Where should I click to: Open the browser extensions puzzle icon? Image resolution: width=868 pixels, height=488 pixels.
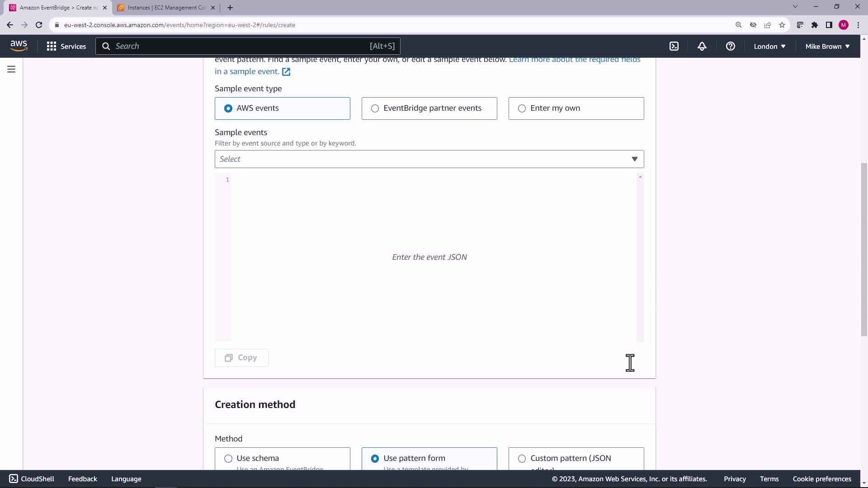[x=814, y=25]
